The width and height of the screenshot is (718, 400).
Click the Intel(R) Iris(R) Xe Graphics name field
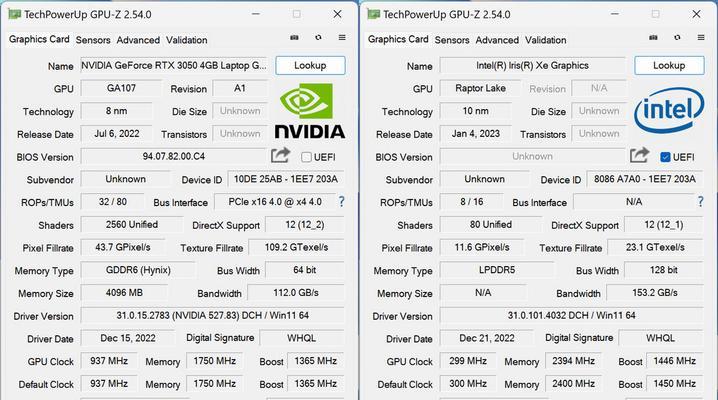[532, 65]
